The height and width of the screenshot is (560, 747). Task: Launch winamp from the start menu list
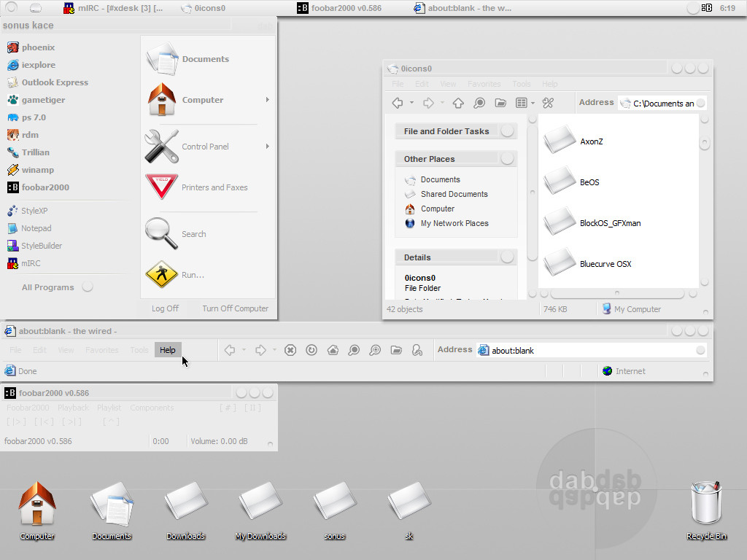37,170
